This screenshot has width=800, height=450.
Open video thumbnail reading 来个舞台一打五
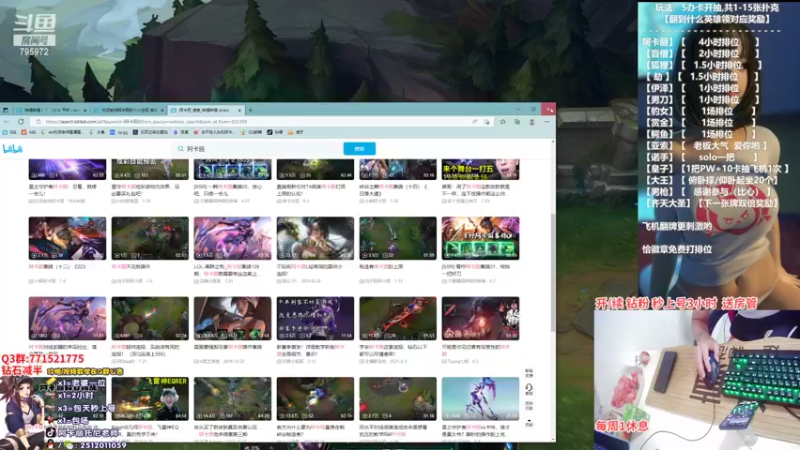pyautogui.click(x=480, y=169)
